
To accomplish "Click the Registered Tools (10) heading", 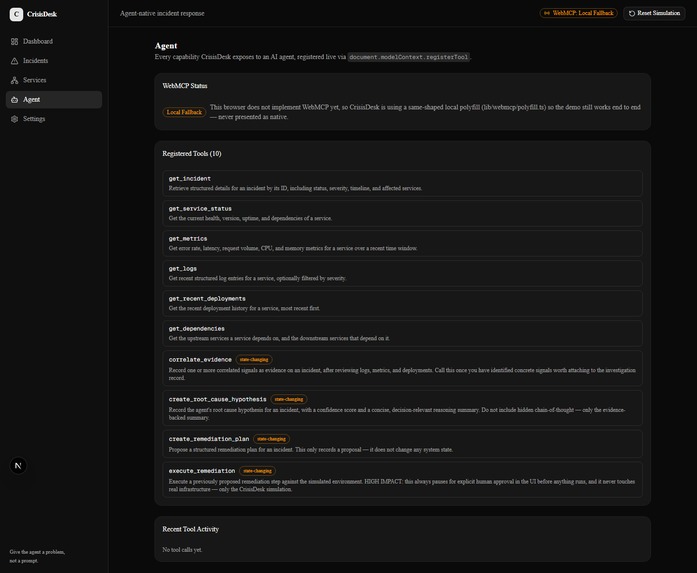I will click(192, 154).
